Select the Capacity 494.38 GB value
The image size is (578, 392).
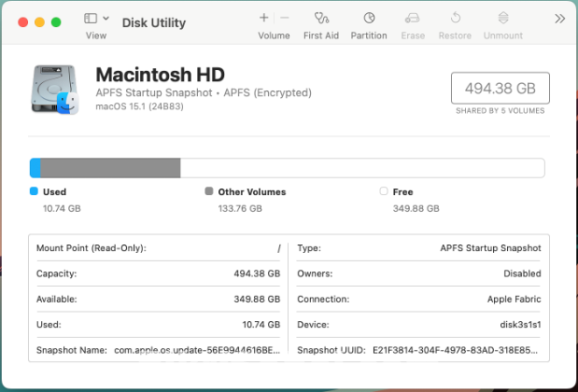click(257, 273)
